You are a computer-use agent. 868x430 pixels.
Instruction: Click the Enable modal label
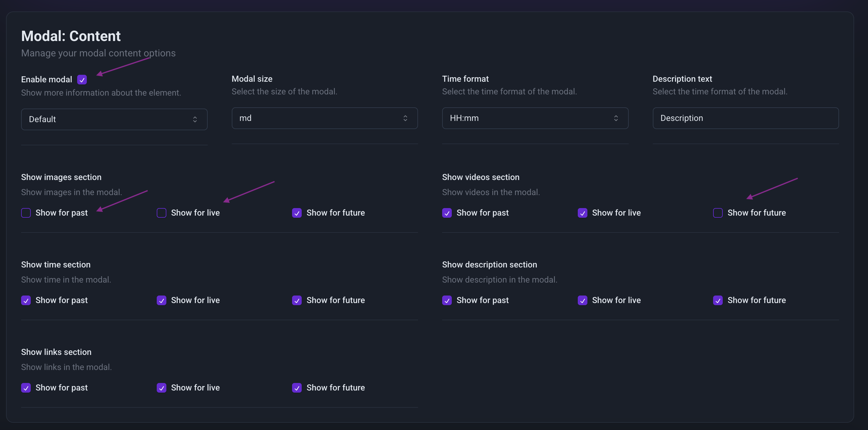click(x=46, y=80)
